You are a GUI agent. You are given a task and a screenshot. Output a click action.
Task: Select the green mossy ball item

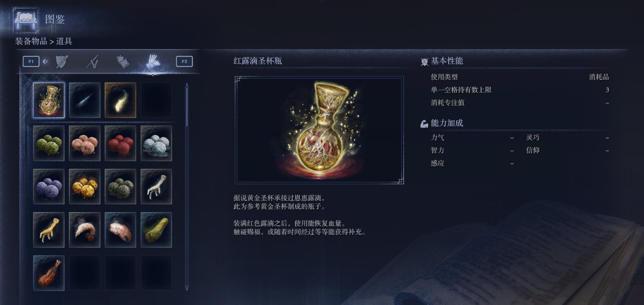[x=49, y=143]
